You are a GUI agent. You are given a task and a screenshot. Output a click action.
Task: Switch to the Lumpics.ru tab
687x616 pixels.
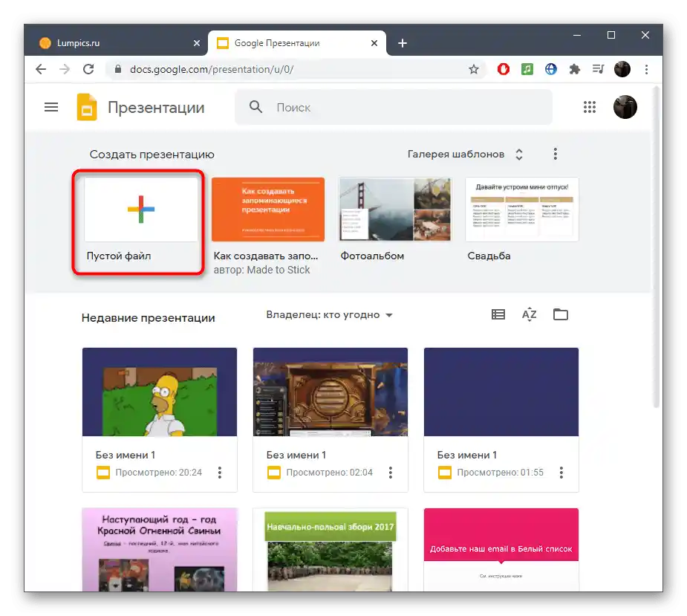[117, 43]
